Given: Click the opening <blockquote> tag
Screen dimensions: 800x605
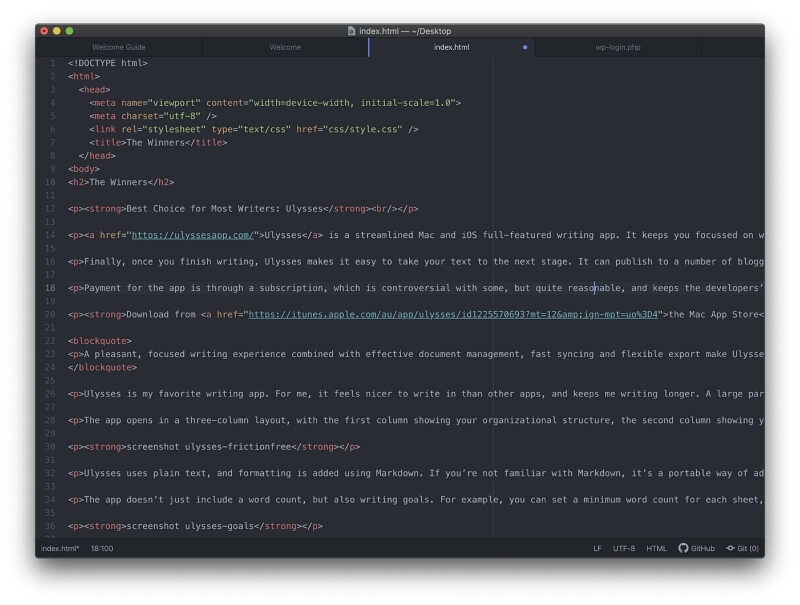Looking at the screenshot, I should pos(100,341).
